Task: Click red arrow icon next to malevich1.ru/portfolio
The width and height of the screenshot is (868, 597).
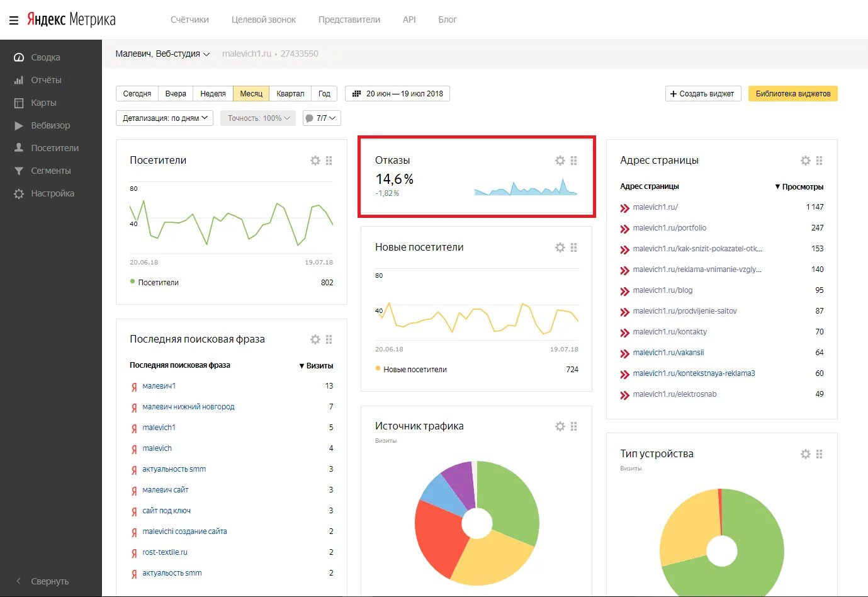Action: (x=624, y=229)
